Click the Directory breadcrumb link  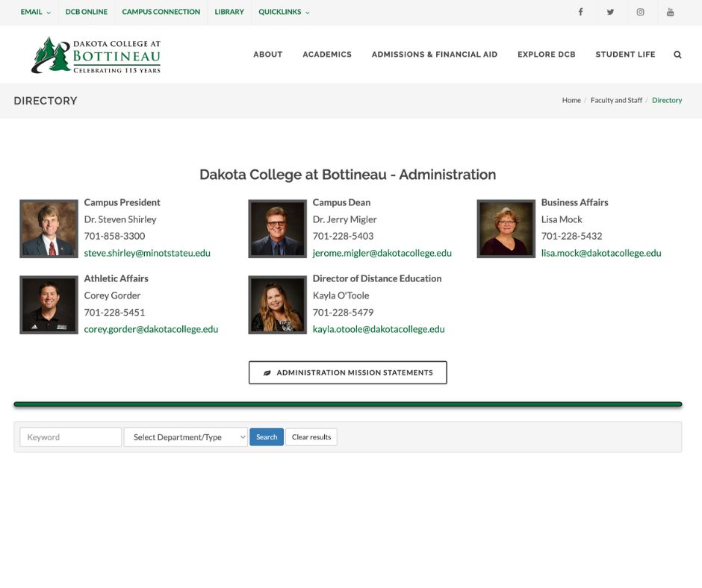click(667, 100)
